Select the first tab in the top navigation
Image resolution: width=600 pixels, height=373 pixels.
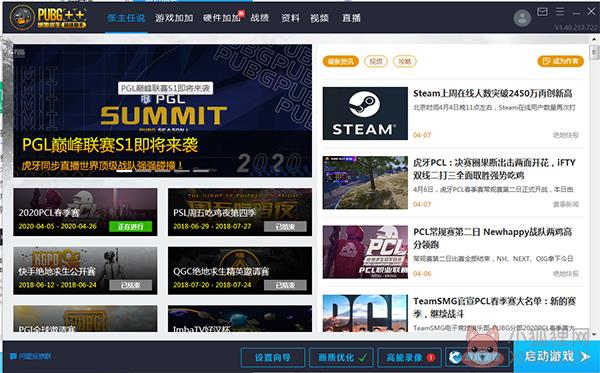coord(126,18)
